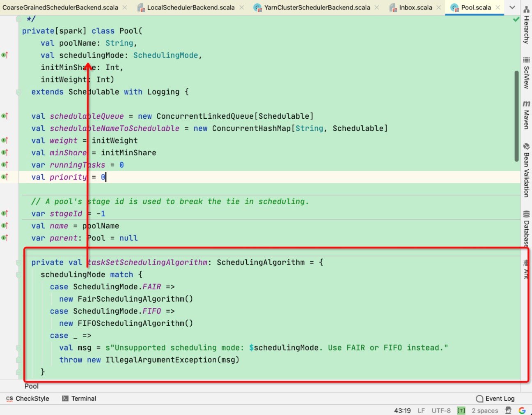Switch to CoarseGrainedSchedulerBackend.scala tab

(x=60, y=7)
